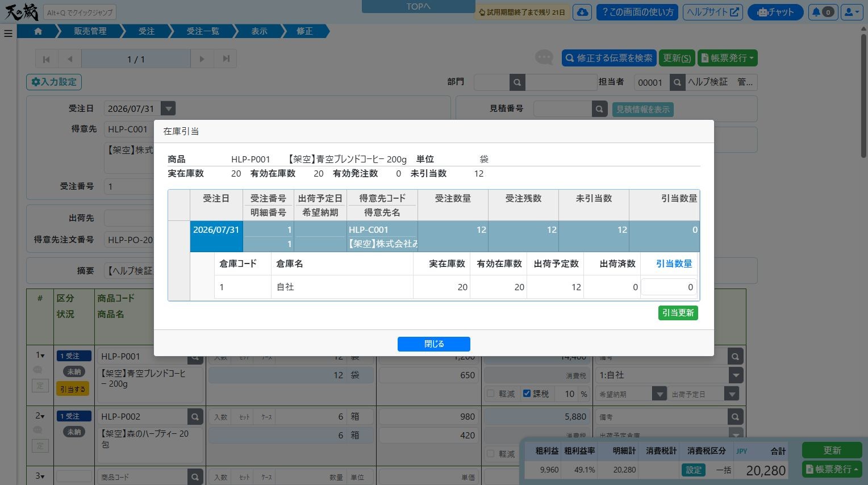Click 引当更新 button
Screen dimensions: 868x485
tap(678, 313)
